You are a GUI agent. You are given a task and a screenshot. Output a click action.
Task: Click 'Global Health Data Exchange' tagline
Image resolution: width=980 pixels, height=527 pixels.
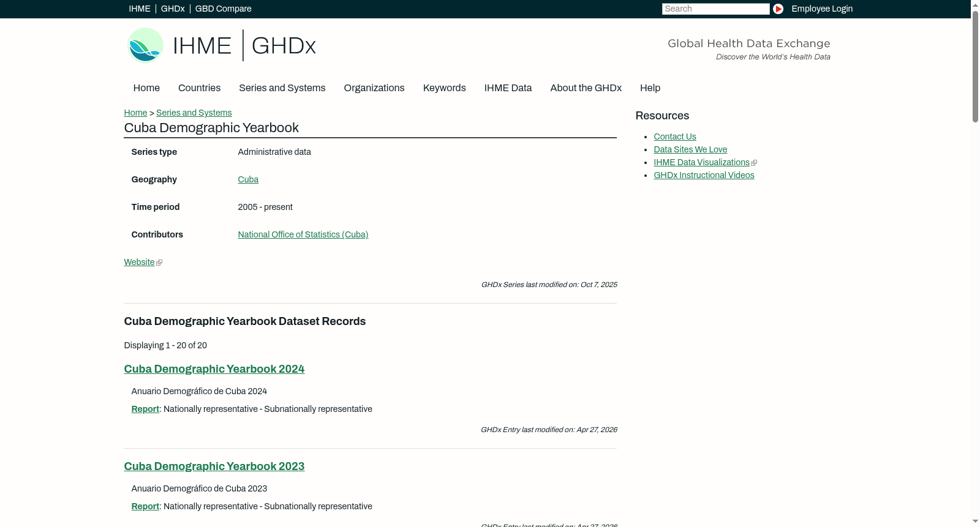[x=748, y=43]
